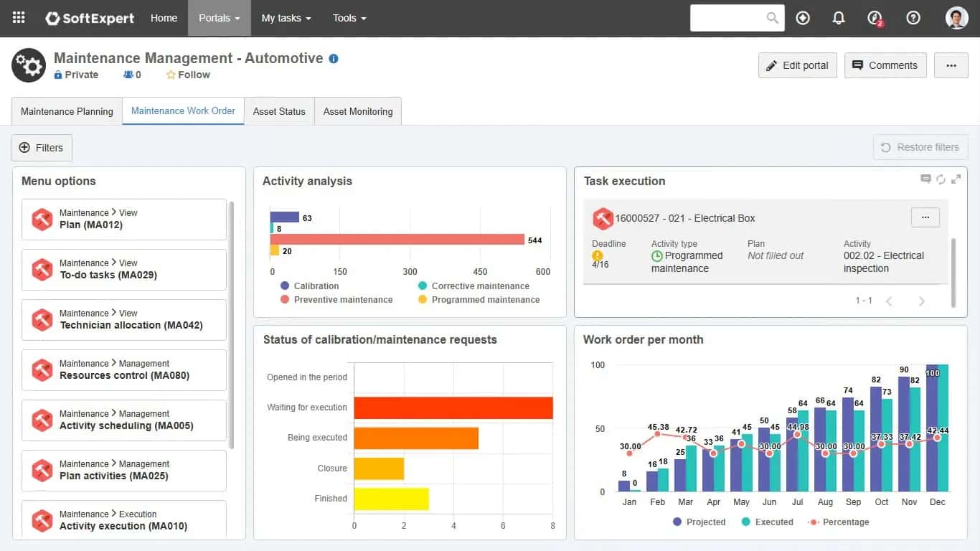This screenshot has width=980, height=551.
Task: Expand the My tasks dropdown
Action: [286, 18]
